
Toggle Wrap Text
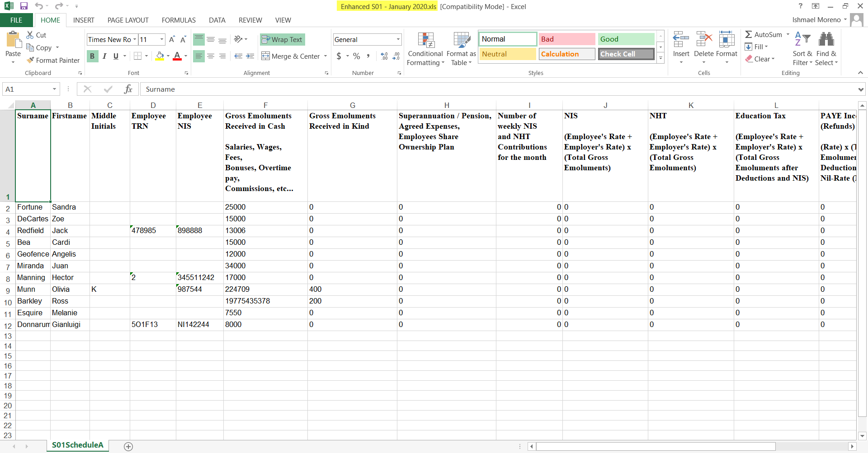(282, 40)
